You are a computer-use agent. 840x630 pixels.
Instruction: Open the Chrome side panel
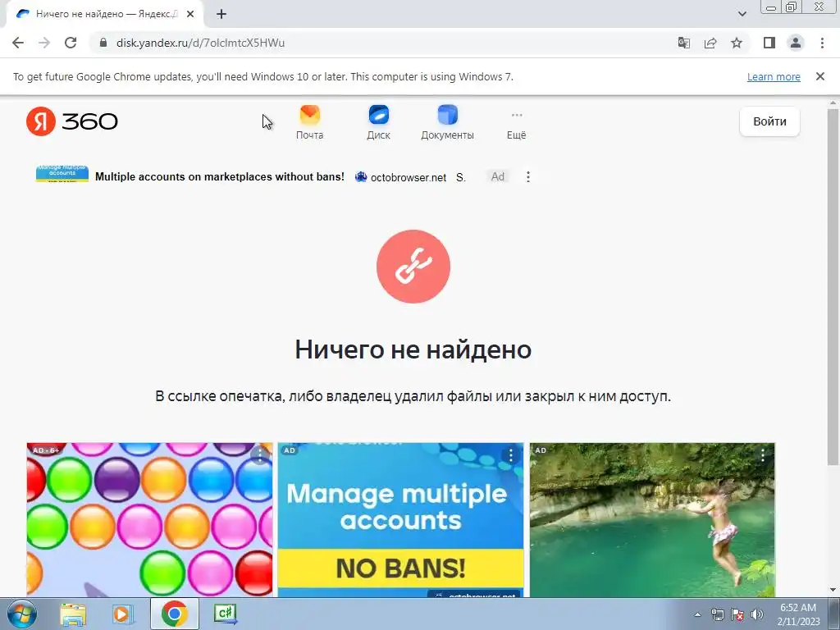click(769, 43)
